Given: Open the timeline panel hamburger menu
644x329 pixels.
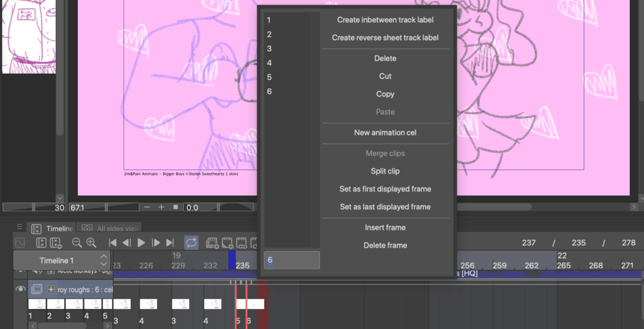Looking at the screenshot, I should pyautogui.click(x=19, y=228).
